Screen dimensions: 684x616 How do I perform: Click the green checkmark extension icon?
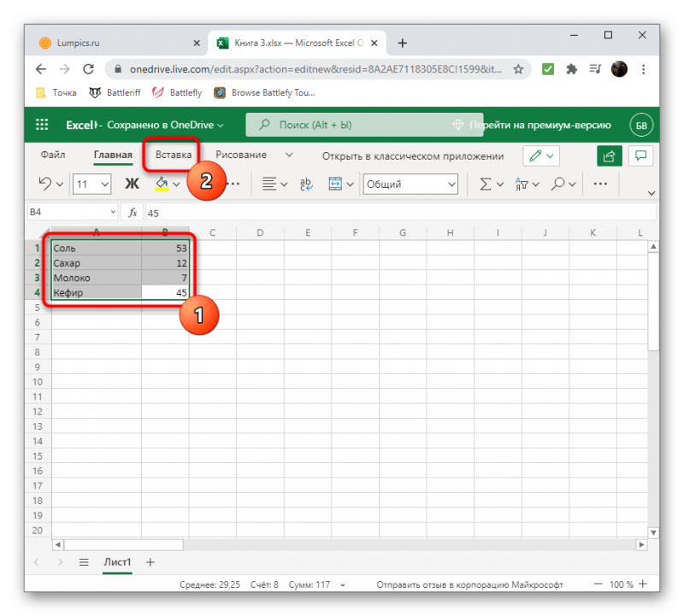tap(548, 69)
